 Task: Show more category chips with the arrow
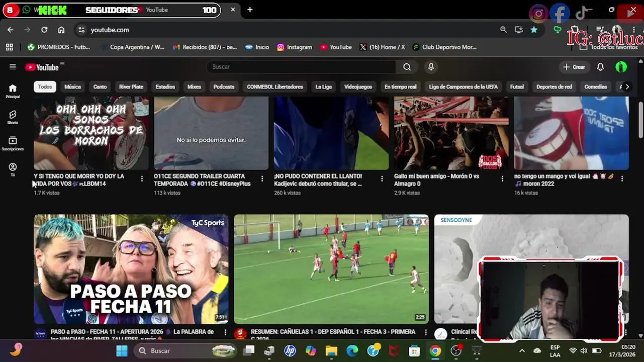627,86
